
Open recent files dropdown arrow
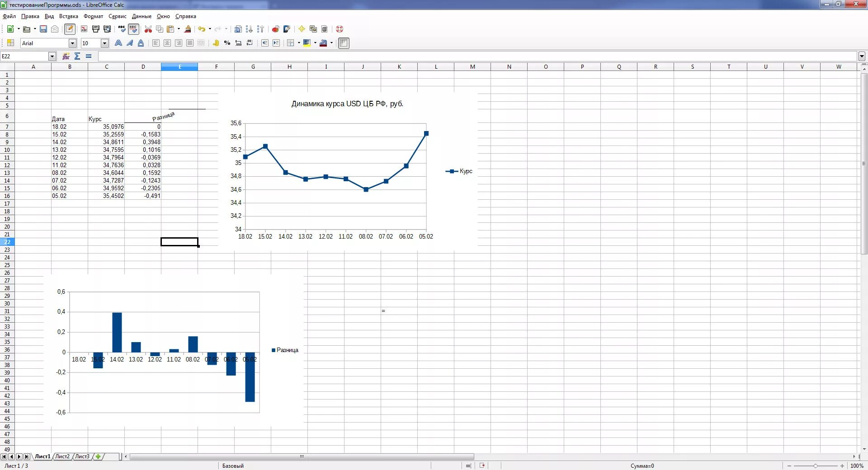pos(35,29)
